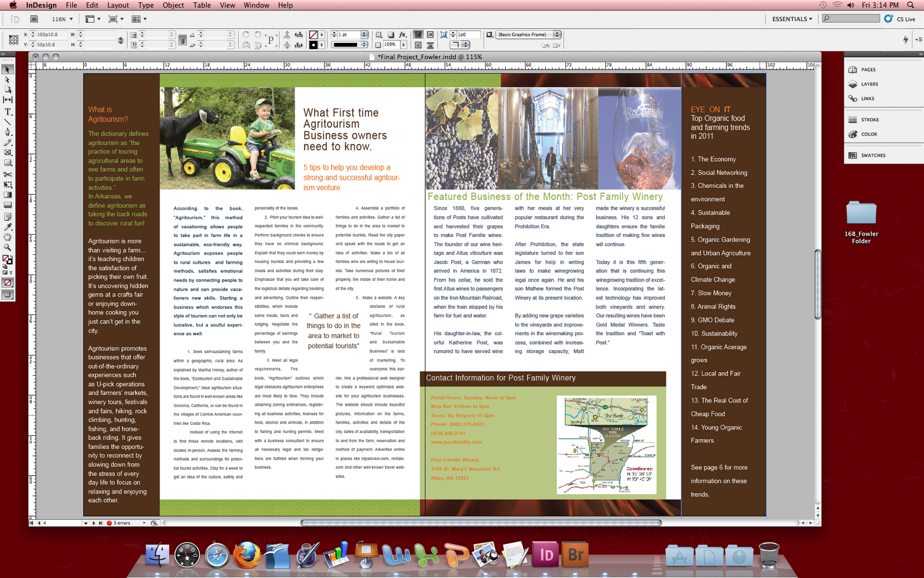
Task: Open the Object menu
Action: coord(173,5)
